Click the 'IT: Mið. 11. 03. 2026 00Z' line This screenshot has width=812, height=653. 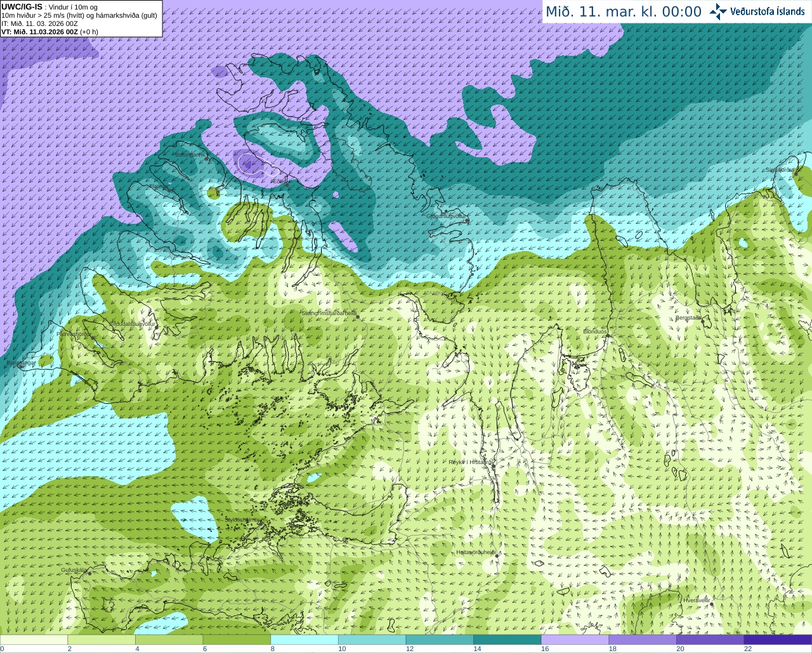point(39,23)
